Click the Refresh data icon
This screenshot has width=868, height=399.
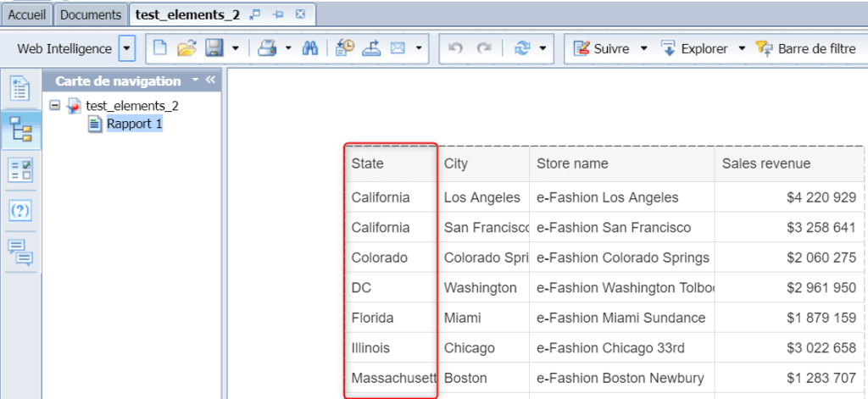point(522,49)
